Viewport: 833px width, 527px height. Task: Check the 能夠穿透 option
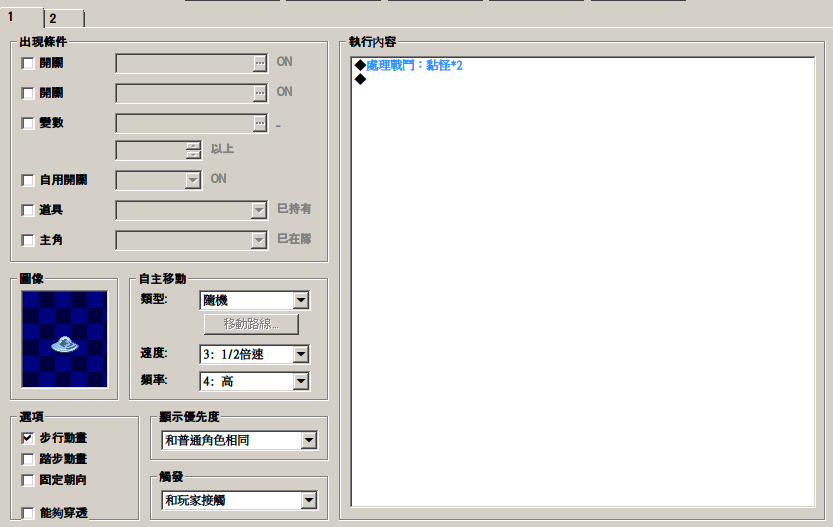(28, 513)
